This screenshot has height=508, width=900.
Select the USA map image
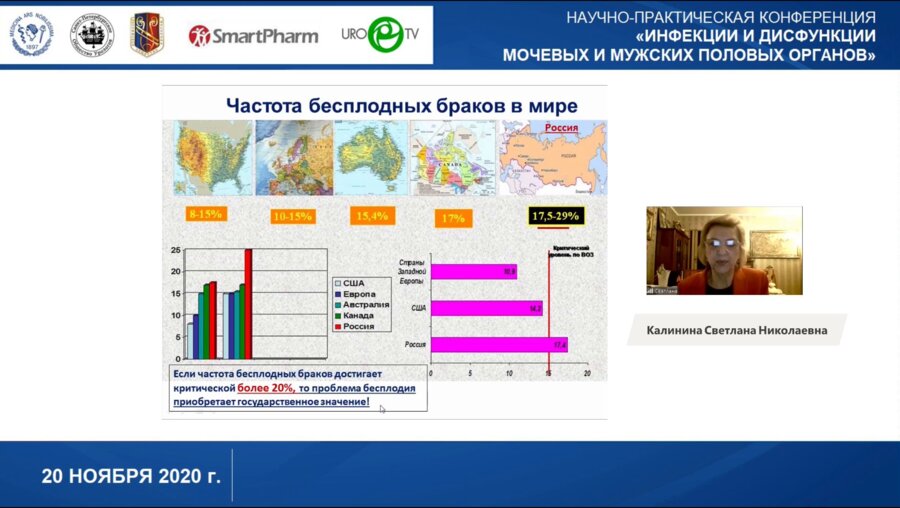(211, 157)
